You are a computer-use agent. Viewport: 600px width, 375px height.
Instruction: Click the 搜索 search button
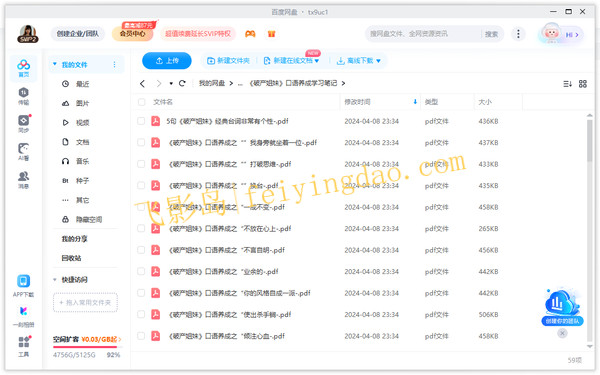tap(491, 34)
